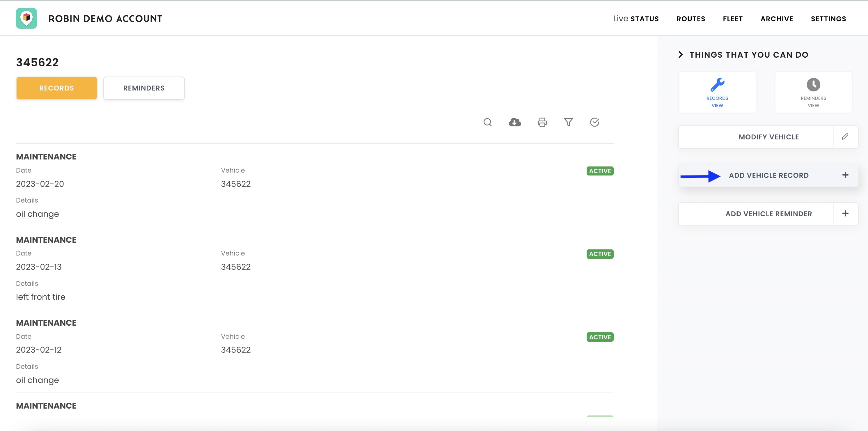Viewport: 868px width, 431px height.
Task: Click plus icon beside Add Vehicle Record
Action: (x=845, y=175)
